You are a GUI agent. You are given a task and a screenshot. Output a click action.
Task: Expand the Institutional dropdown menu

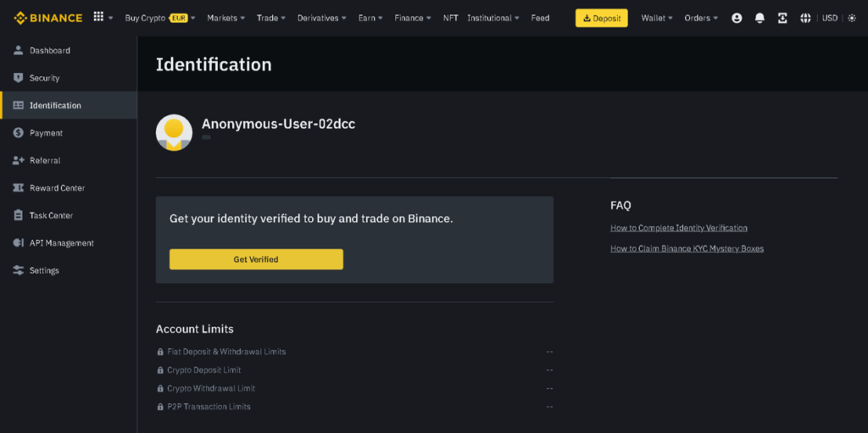[x=493, y=18]
